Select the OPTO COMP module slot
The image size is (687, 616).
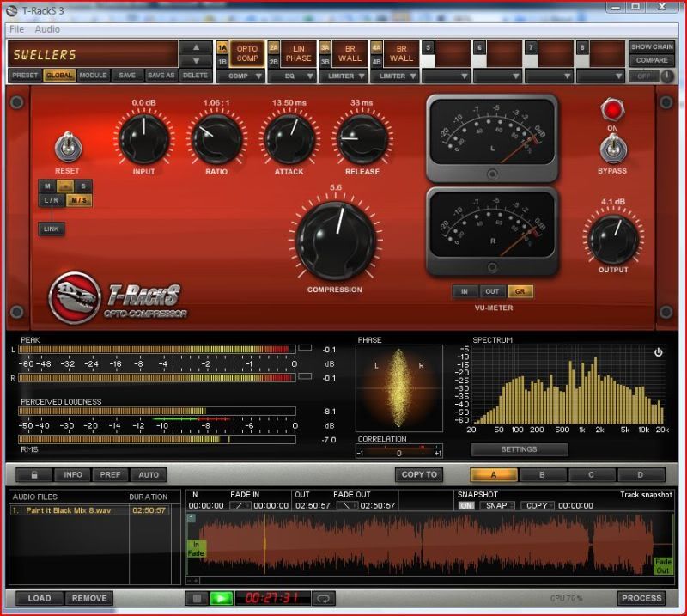(x=247, y=53)
